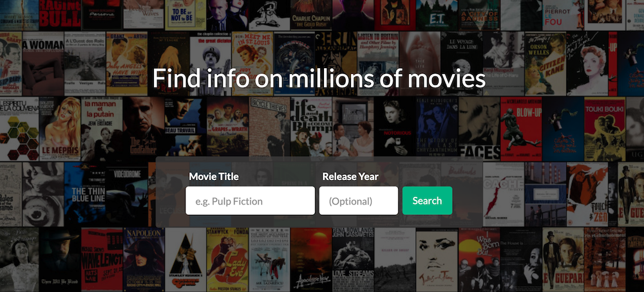644x292 pixels.
Task: Select the A Woman poster
Action: [x=43, y=64]
